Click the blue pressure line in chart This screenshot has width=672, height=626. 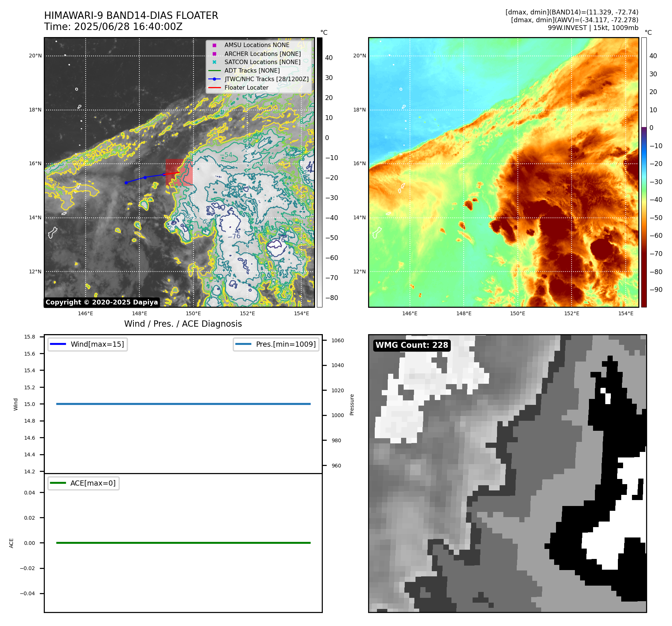[x=183, y=404]
